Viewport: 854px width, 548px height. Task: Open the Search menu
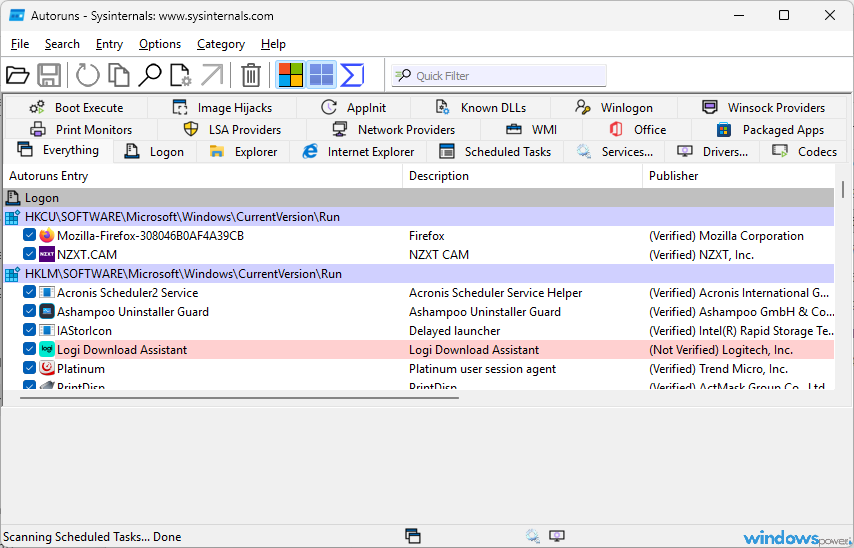point(62,44)
